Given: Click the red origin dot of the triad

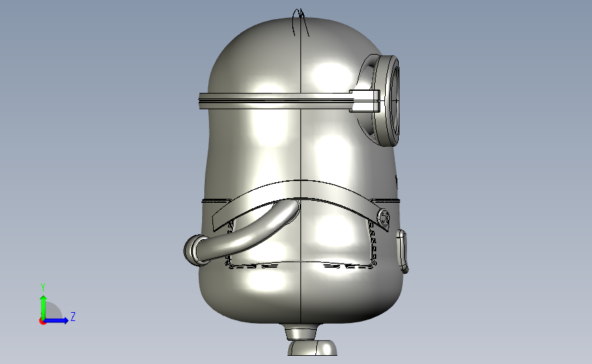Looking at the screenshot, I should point(42,322).
